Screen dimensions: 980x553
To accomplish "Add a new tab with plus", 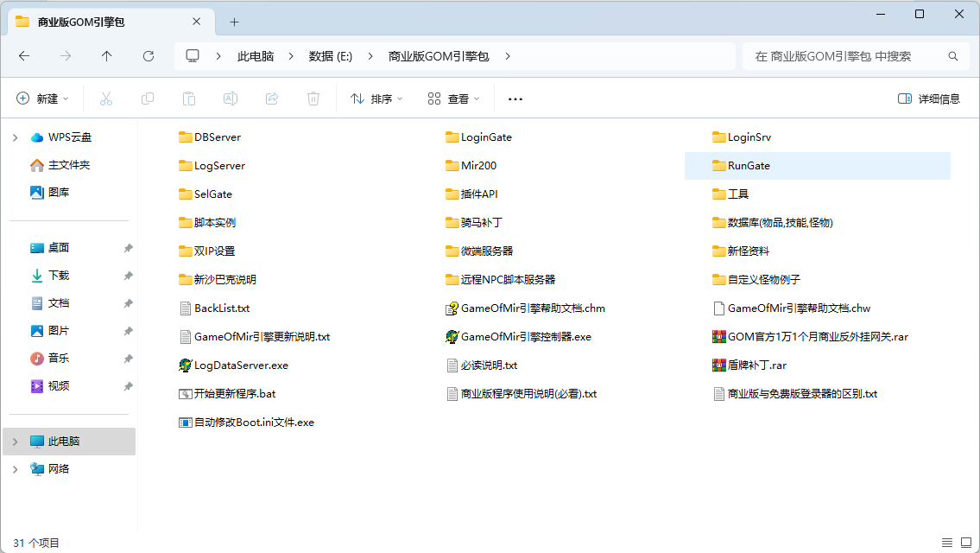I will tap(234, 22).
